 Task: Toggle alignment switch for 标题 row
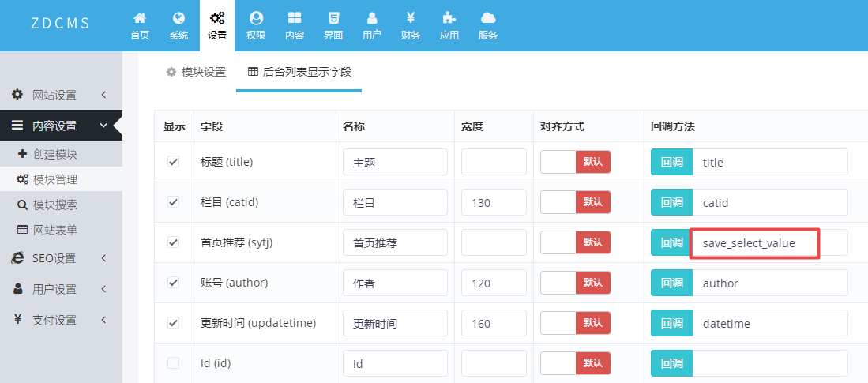coord(576,162)
